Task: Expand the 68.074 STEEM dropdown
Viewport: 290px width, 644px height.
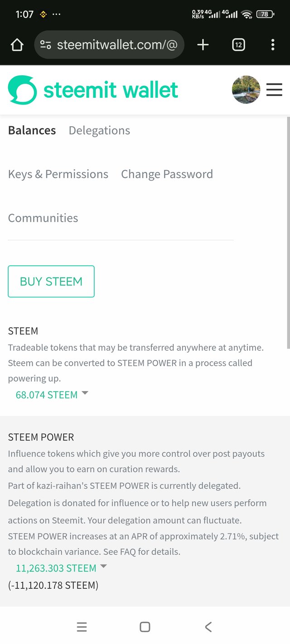Action: click(52, 395)
